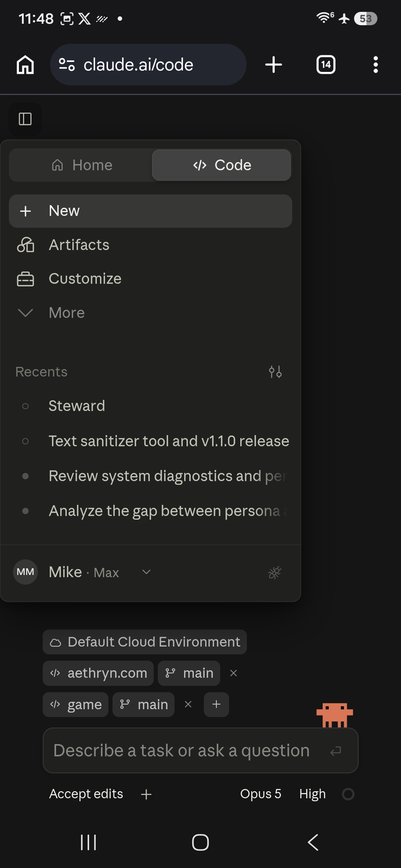Focus the Describe a task input field
This screenshot has height=868, width=401.
200,751
